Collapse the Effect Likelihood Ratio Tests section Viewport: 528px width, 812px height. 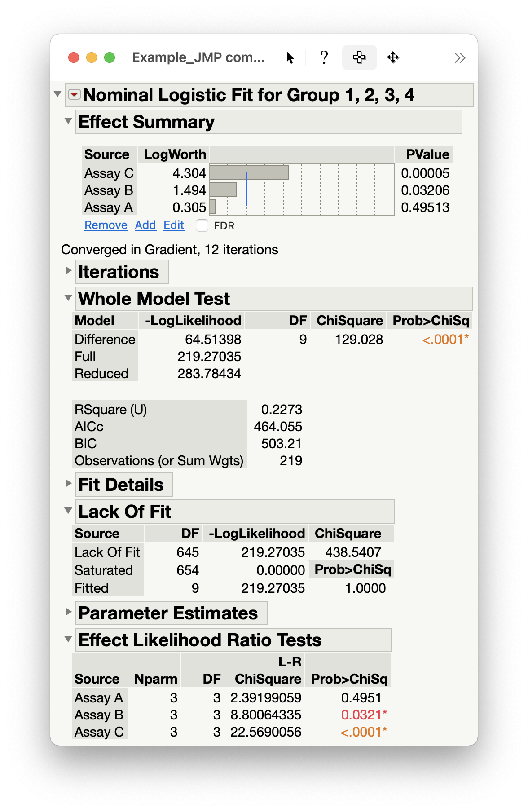click(68, 639)
